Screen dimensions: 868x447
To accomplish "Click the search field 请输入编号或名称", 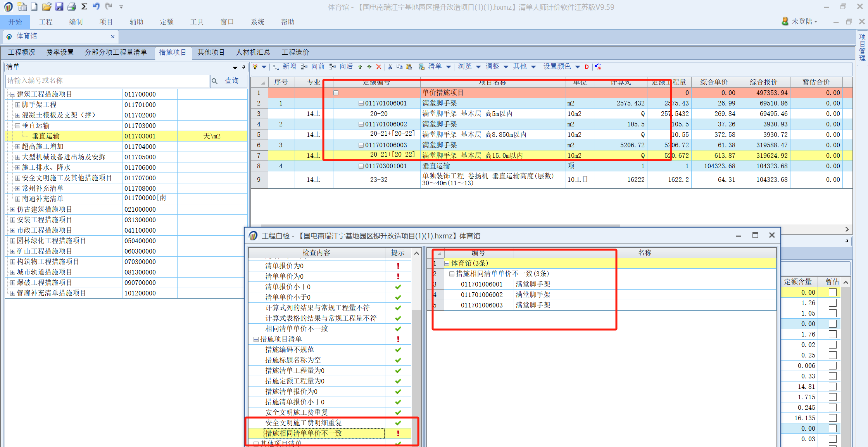I will [x=107, y=81].
